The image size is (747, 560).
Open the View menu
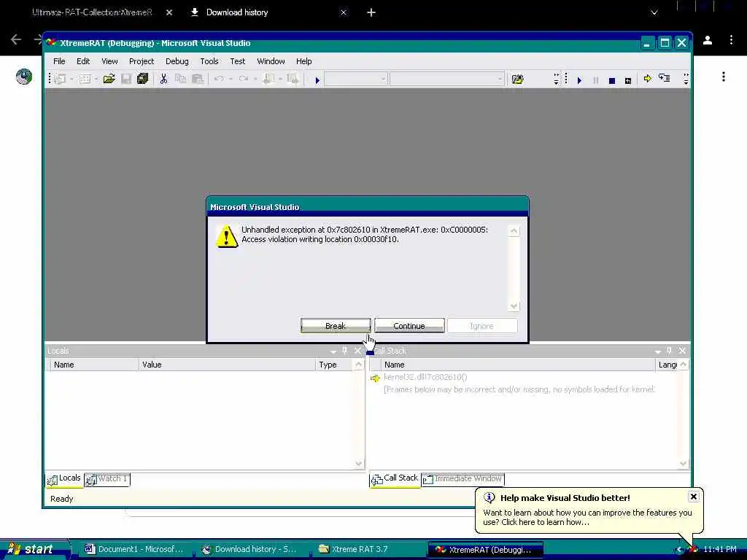pos(109,61)
